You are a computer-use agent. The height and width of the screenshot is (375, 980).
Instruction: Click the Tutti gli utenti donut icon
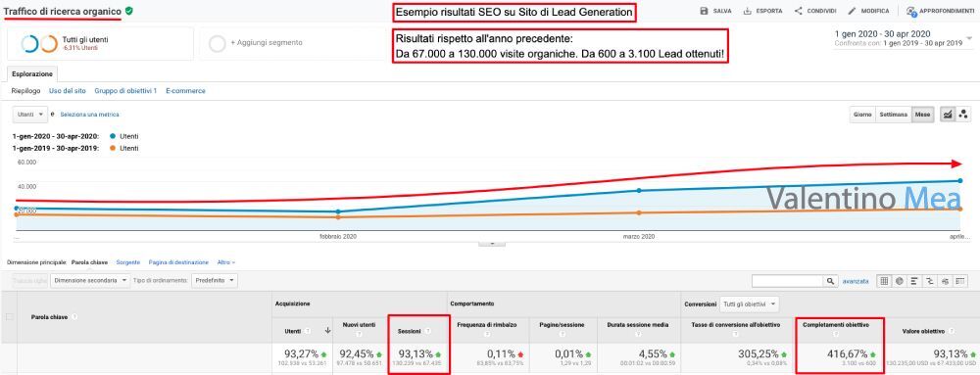[39, 44]
